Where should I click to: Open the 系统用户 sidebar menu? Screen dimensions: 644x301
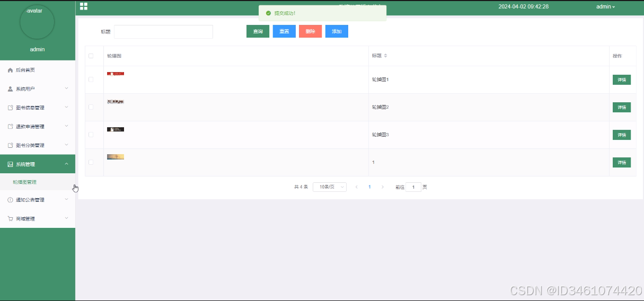38,88
